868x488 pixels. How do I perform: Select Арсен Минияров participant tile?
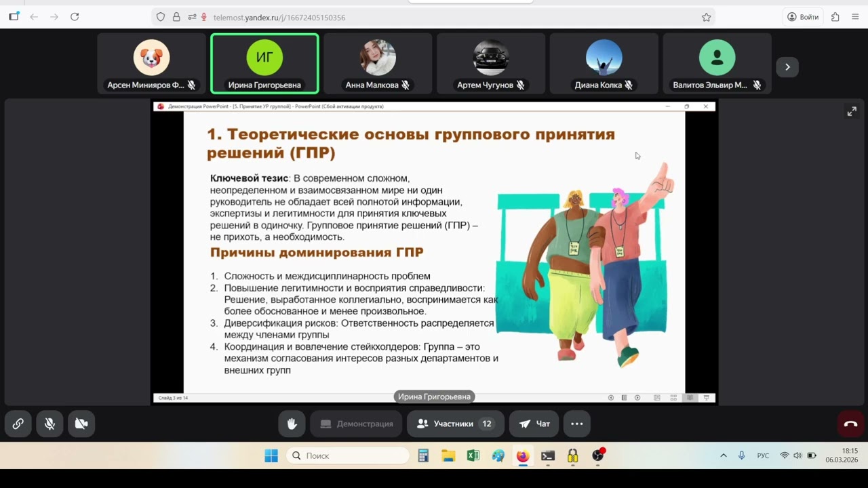[151, 64]
